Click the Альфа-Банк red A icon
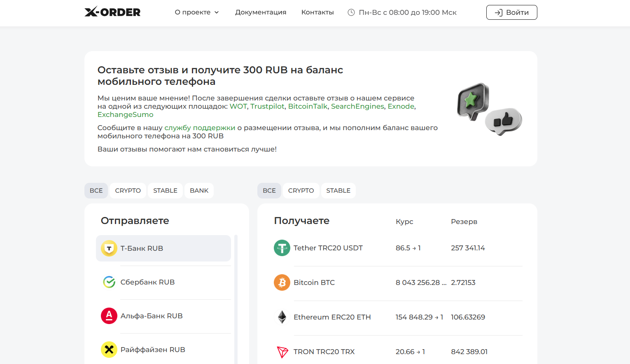The width and height of the screenshot is (630, 364). 109,316
